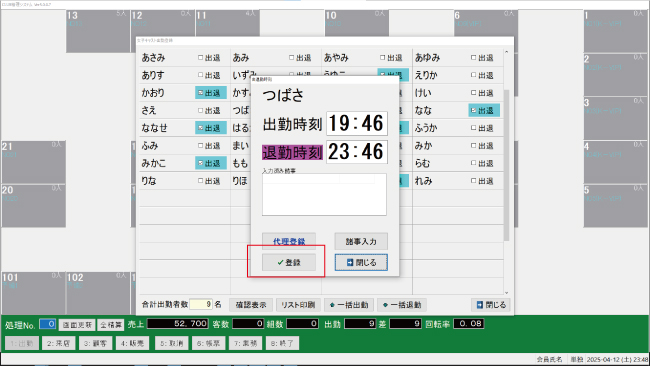Image resolution: width=650 pixels, height=366 pixels.
Task: Click the 6:帳票 function button
Action: click(209, 343)
